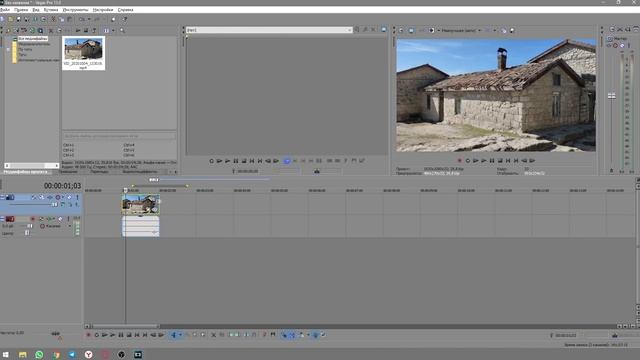Click the search magnifier in Project Media toolbar
This screenshot has width=640, height=360.
click(122, 30)
